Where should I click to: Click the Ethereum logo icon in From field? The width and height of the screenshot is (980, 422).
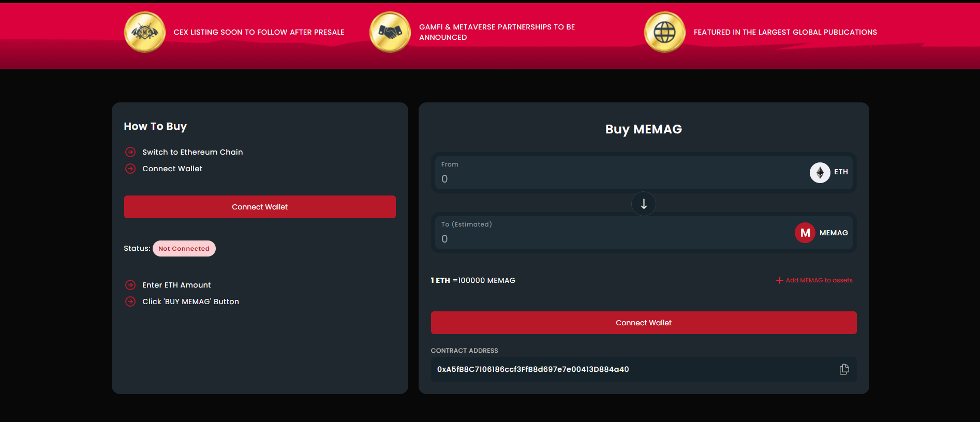[x=820, y=172]
